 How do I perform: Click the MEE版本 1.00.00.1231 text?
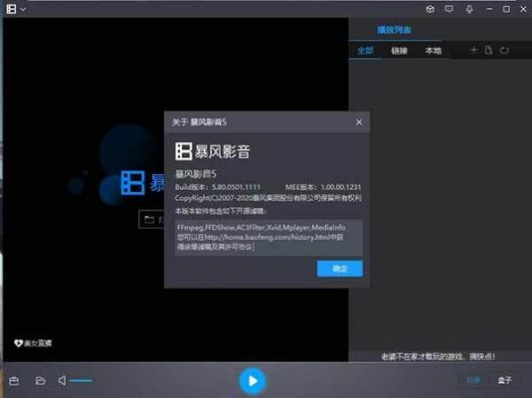[323, 187]
